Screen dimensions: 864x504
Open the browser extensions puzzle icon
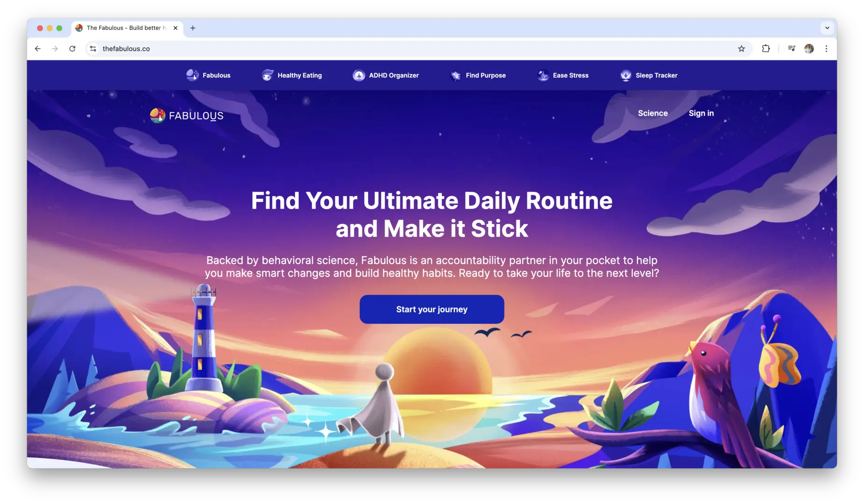(765, 49)
